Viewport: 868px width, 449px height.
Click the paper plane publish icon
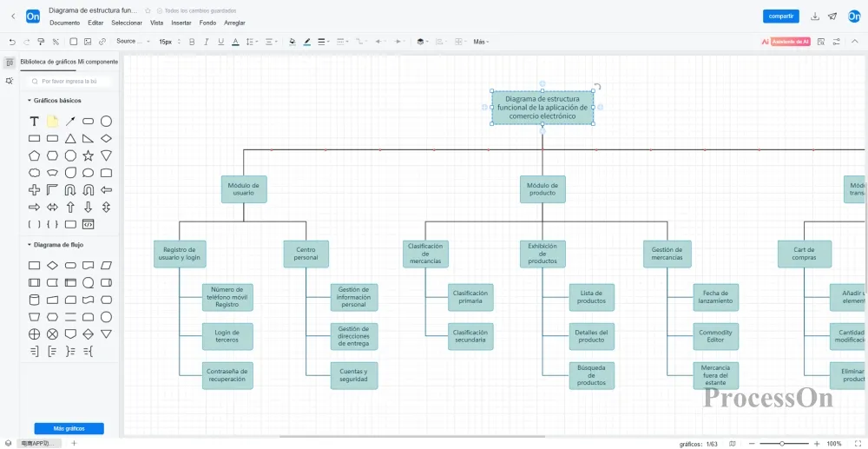pyautogui.click(x=832, y=17)
